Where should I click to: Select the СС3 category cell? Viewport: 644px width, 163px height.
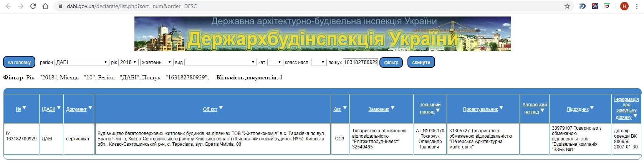pyautogui.click(x=340, y=139)
